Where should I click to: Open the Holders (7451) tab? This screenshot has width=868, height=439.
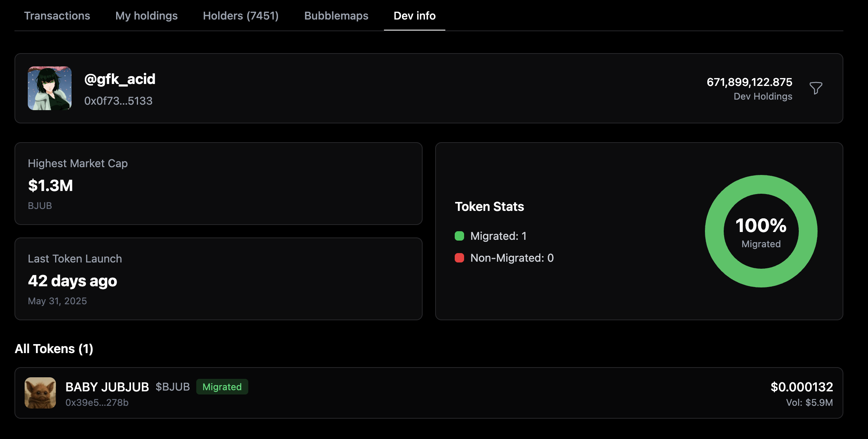240,16
